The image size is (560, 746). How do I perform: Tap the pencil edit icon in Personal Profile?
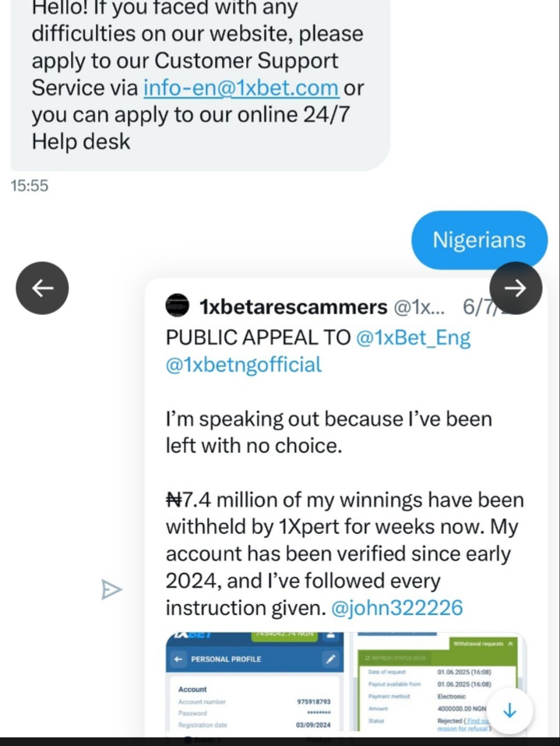pos(330,659)
